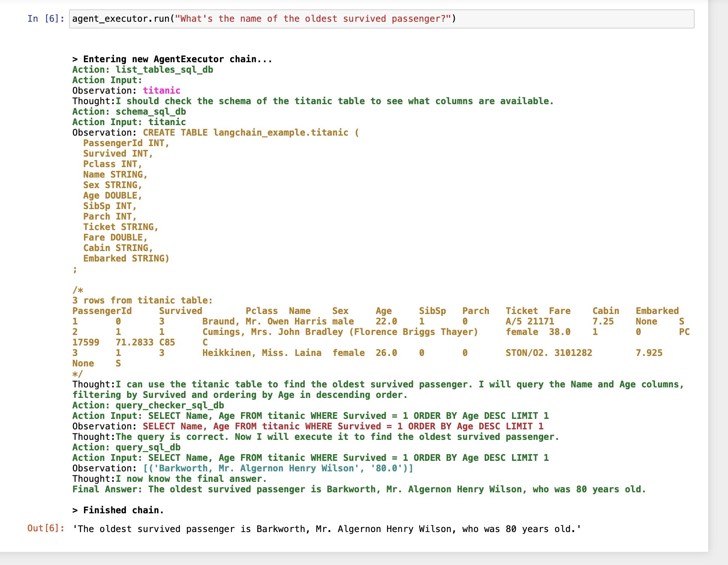Viewport: 728px width, 565px height.
Task: Click '3 rows from titanic table:' text
Action: (x=143, y=300)
